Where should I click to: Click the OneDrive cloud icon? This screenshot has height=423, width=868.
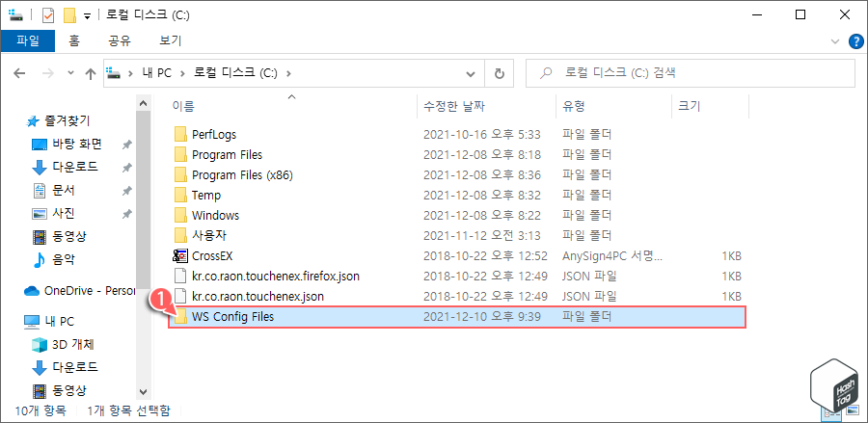coord(32,291)
